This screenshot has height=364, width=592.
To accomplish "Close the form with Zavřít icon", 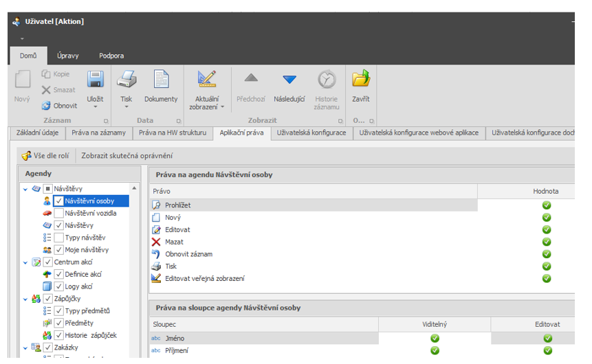I will pos(361,78).
